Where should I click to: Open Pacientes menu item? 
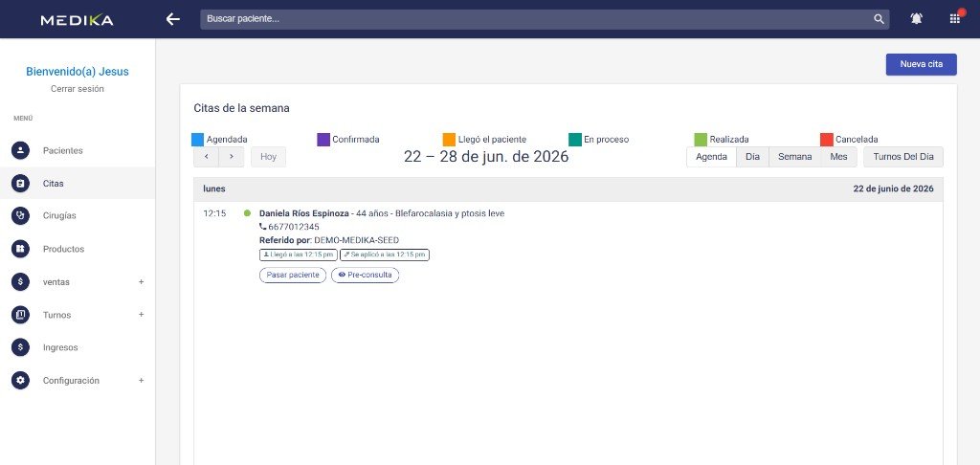click(78, 150)
